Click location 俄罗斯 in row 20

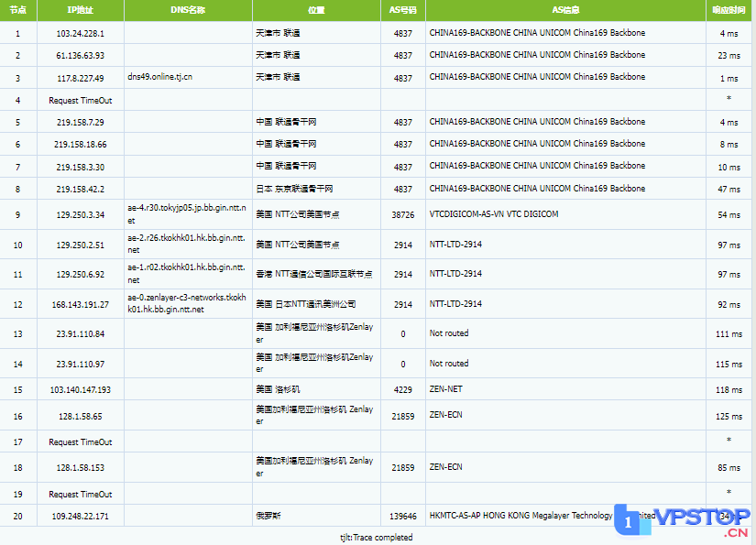pos(268,516)
